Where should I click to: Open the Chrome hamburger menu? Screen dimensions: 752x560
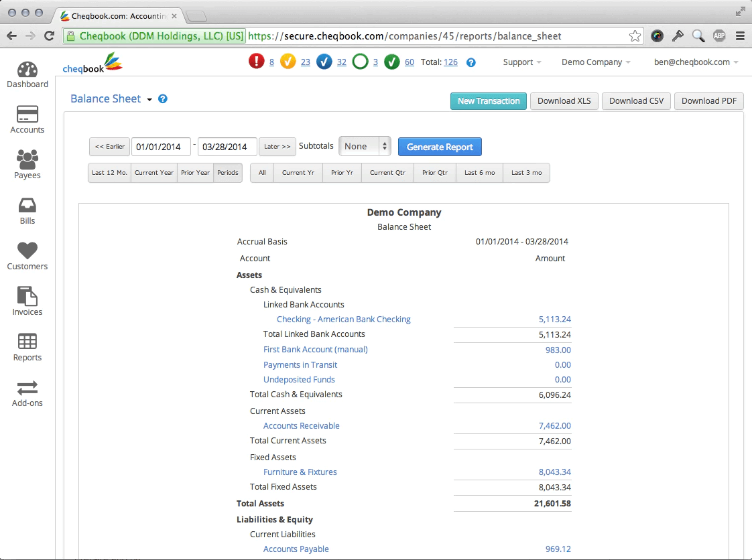click(x=740, y=36)
